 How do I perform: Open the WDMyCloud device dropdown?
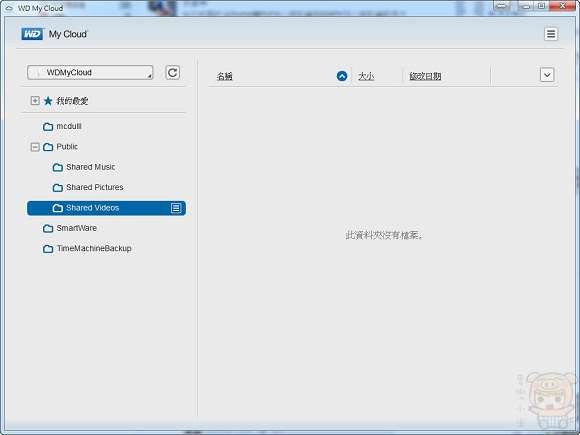pyautogui.click(x=90, y=72)
